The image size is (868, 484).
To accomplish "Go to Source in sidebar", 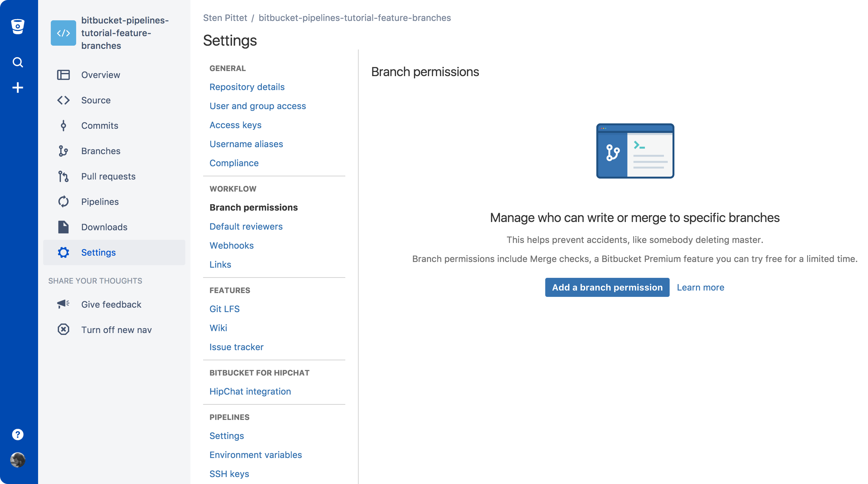I will tap(96, 100).
